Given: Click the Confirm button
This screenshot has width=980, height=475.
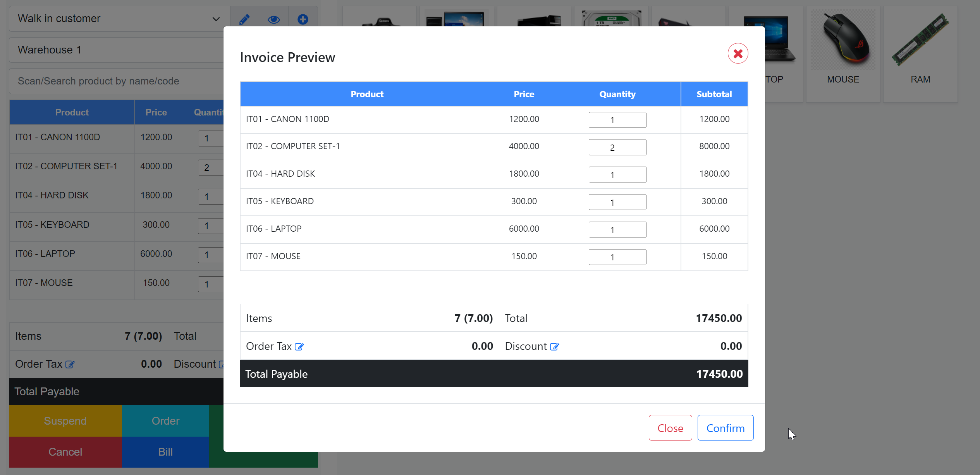Looking at the screenshot, I should pyautogui.click(x=725, y=428).
